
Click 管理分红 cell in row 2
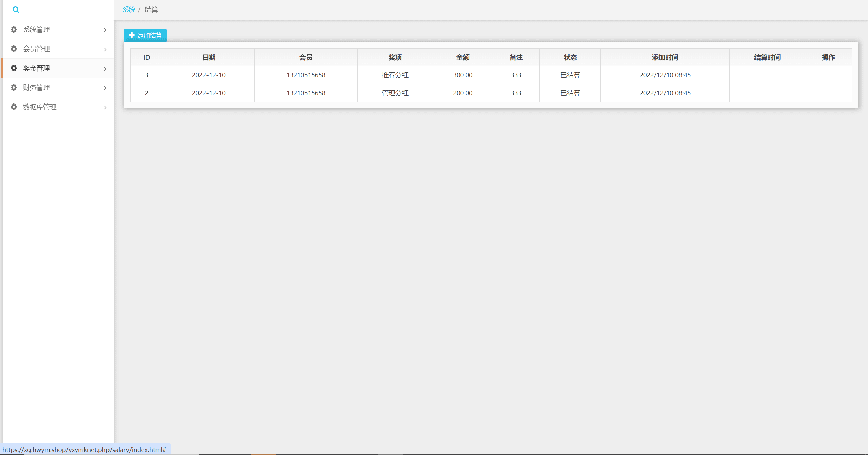click(x=395, y=93)
